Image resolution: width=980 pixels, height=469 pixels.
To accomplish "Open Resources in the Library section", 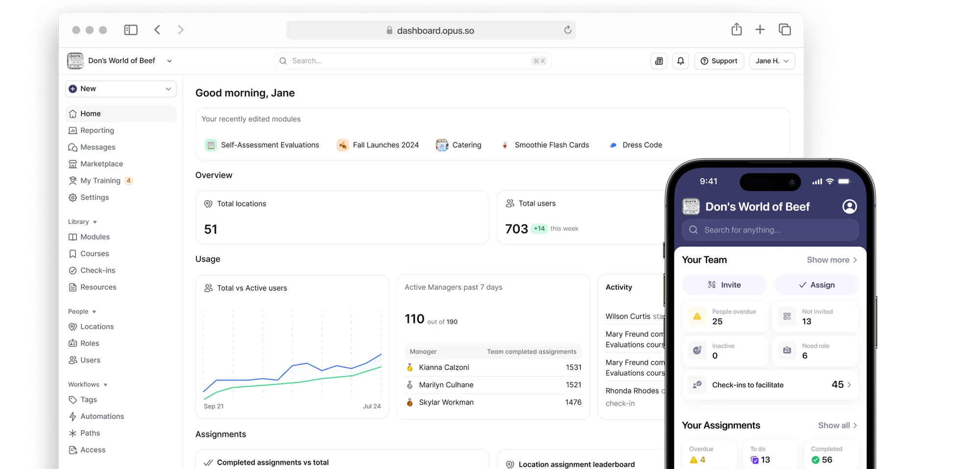I will tap(121, 287).
